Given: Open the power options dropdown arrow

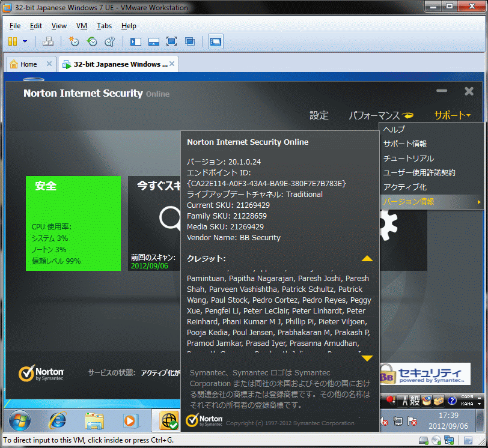Looking at the screenshot, I should tap(25, 41).
